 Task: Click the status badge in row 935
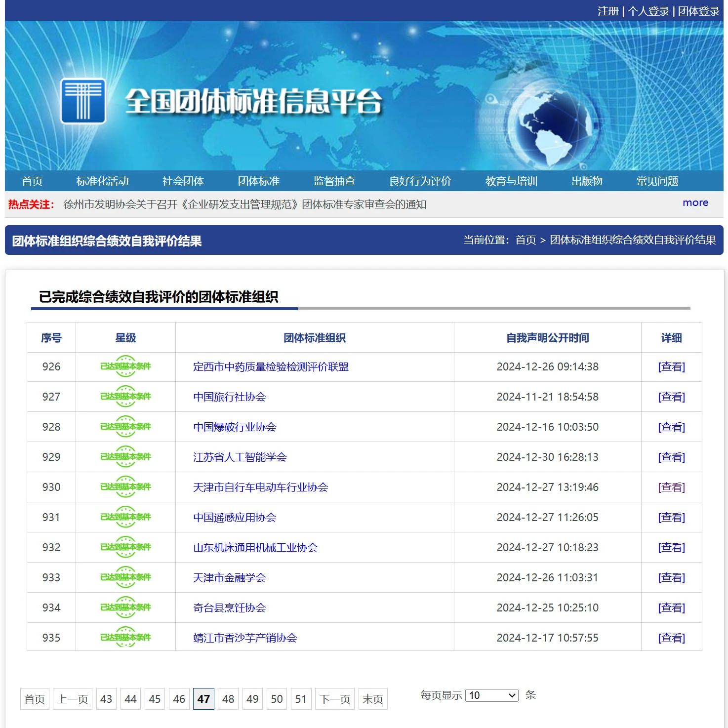(x=125, y=638)
